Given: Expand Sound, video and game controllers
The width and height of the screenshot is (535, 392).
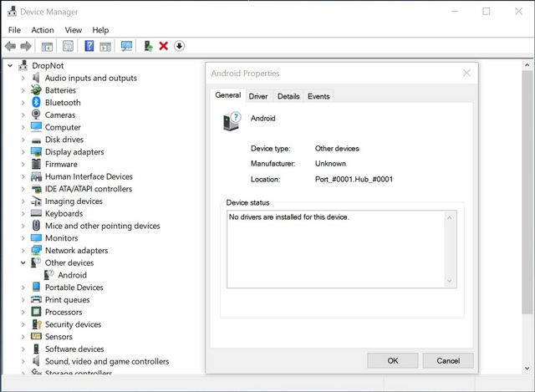Looking at the screenshot, I should pos(23,361).
